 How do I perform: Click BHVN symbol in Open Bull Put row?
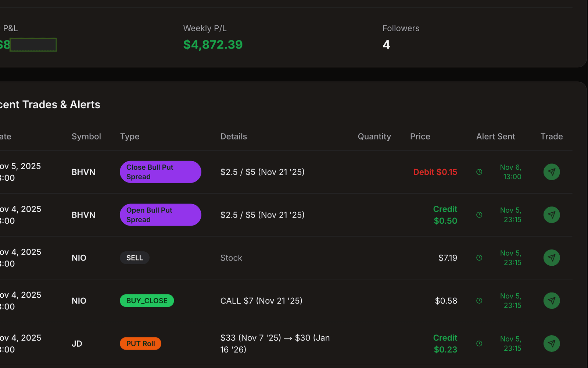point(83,215)
